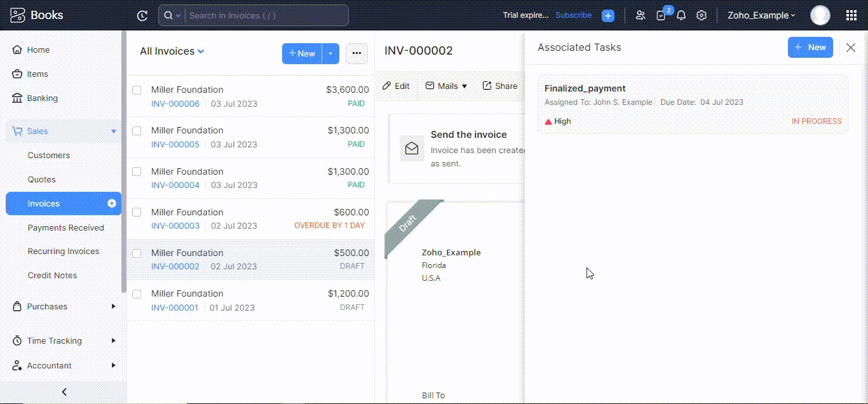
Task: Click the Search in Invoices field
Action: [267, 15]
